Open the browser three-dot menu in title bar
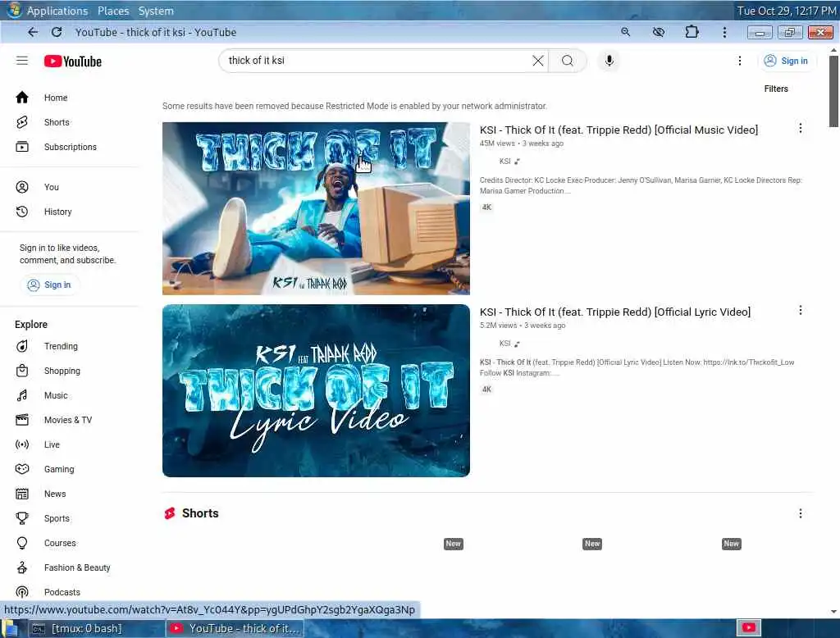Image resolution: width=840 pixels, height=638 pixels. pyautogui.click(x=724, y=32)
